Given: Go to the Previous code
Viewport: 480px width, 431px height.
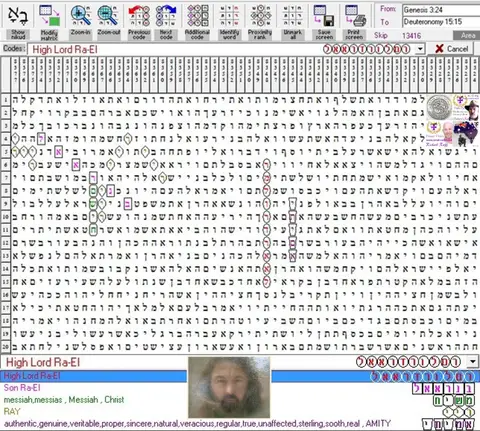Looking at the screenshot, I should [139, 15].
